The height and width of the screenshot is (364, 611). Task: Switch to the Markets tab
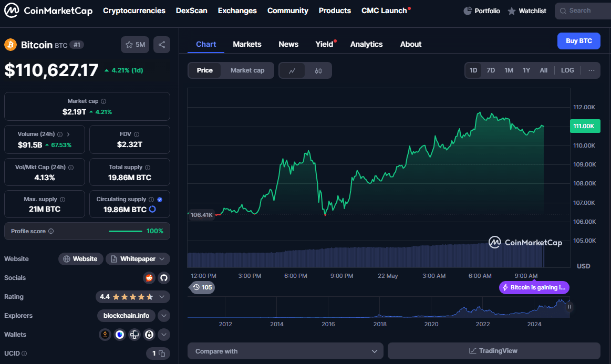click(247, 45)
